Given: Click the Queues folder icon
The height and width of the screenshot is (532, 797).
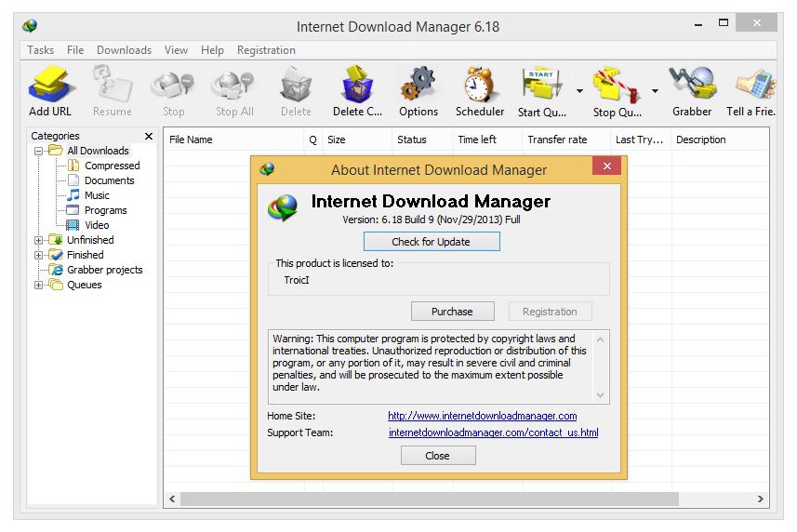Looking at the screenshot, I should point(56,285).
